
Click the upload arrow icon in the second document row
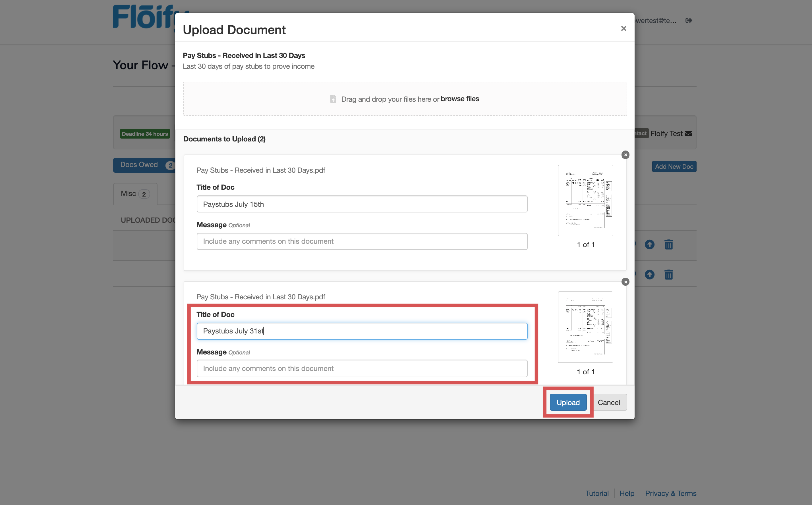pos(650,275)
